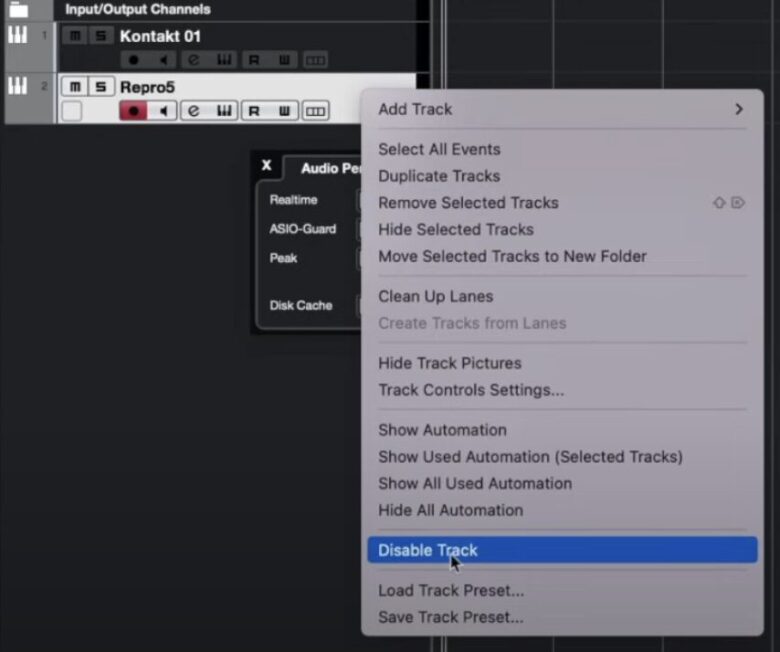Select Duplicate Tracks menu entry
The image size is (780, 652).
439,176
